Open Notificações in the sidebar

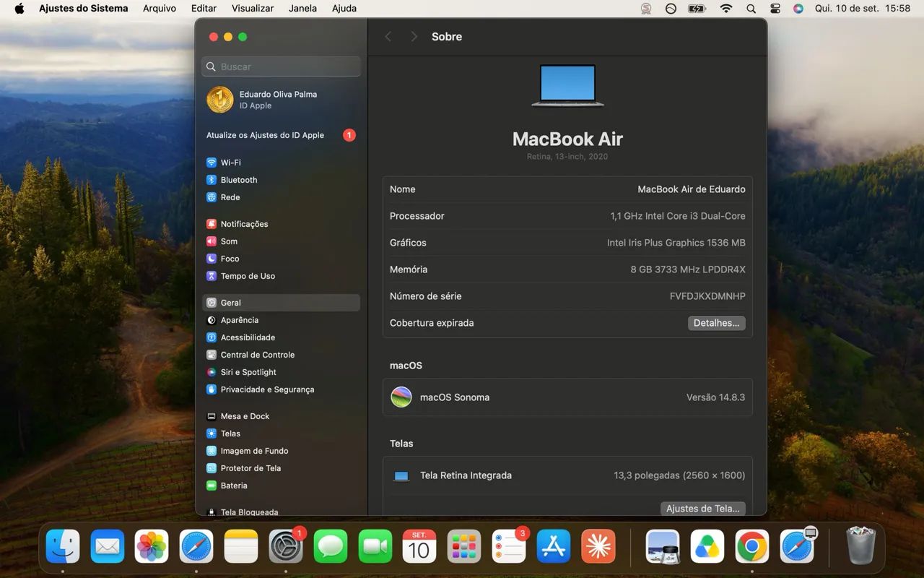tap(281, 224)
